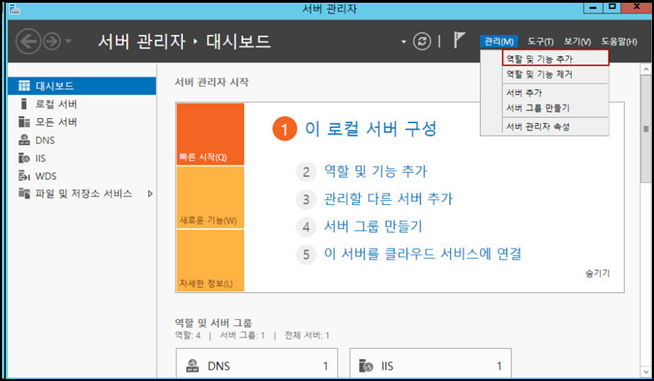Choose 역할 및 기능 제거 menu entry

[x=556, y=74]
